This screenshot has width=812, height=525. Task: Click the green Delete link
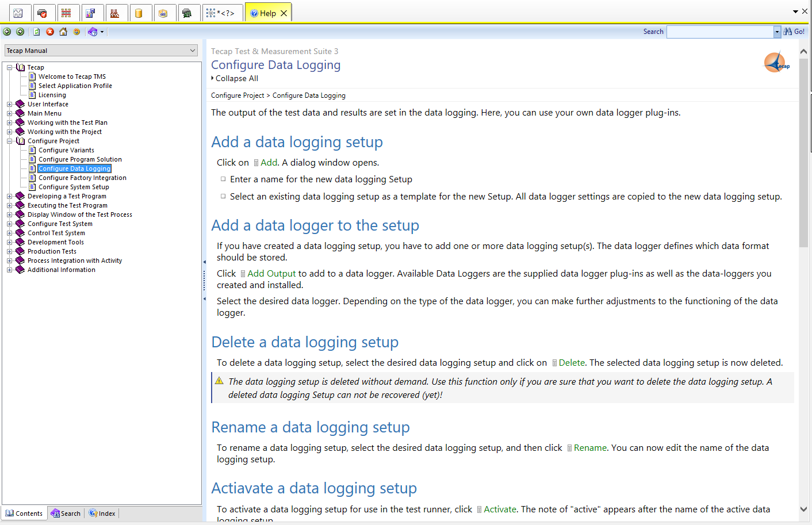coord(572,363)
